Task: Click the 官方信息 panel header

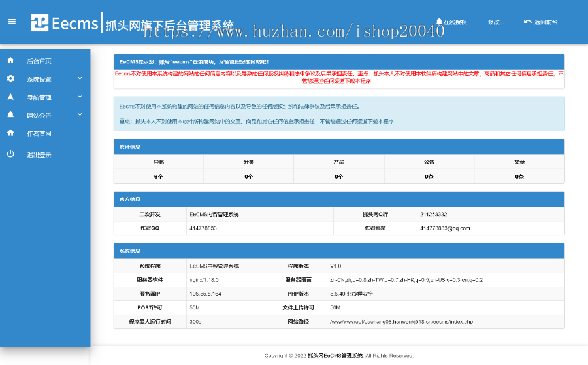Action: click(x=339, y=200)
